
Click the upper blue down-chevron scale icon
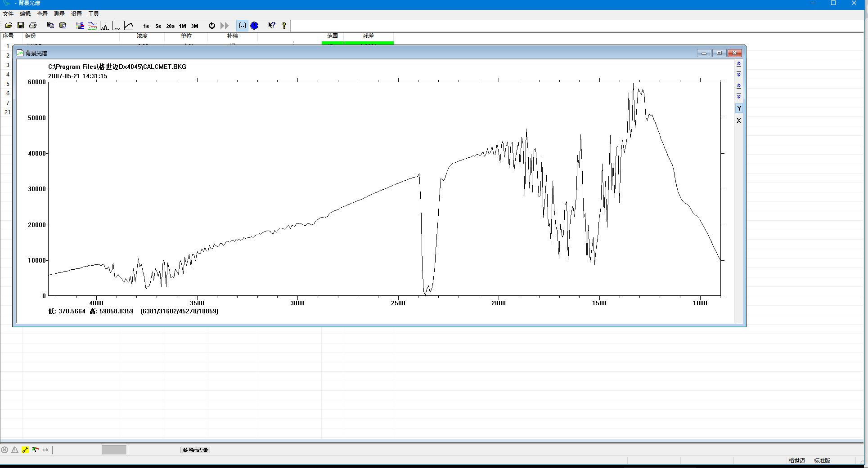(739, 74)
